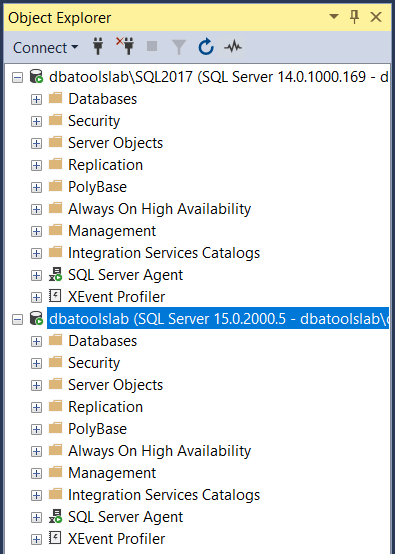The height and width of the screenshot is (554, 395).
Task: Select the dbatoolslab\SQL2017 server icon
Action: 36,77
